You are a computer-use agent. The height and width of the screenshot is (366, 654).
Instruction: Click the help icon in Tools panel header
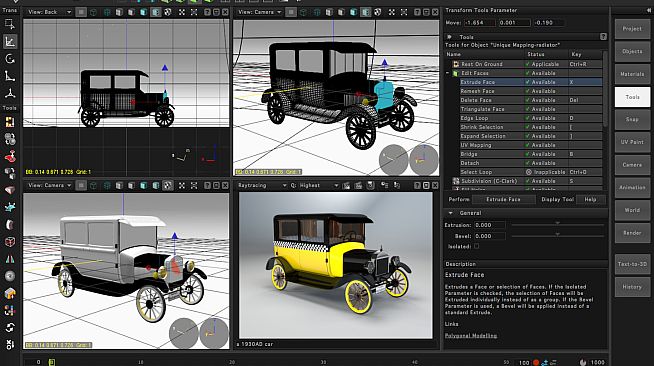pos(603,37)
